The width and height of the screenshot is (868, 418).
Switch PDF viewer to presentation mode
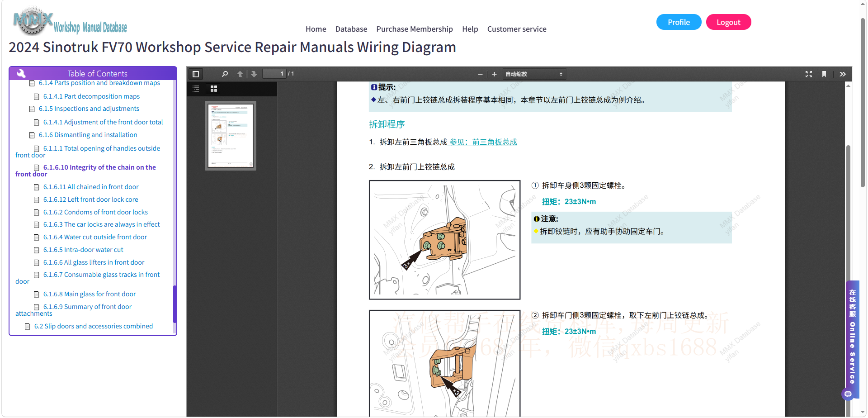(809, 74)
